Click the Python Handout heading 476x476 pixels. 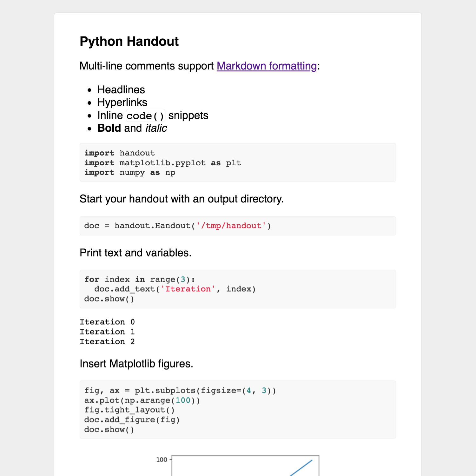click(x=129, y=42)
